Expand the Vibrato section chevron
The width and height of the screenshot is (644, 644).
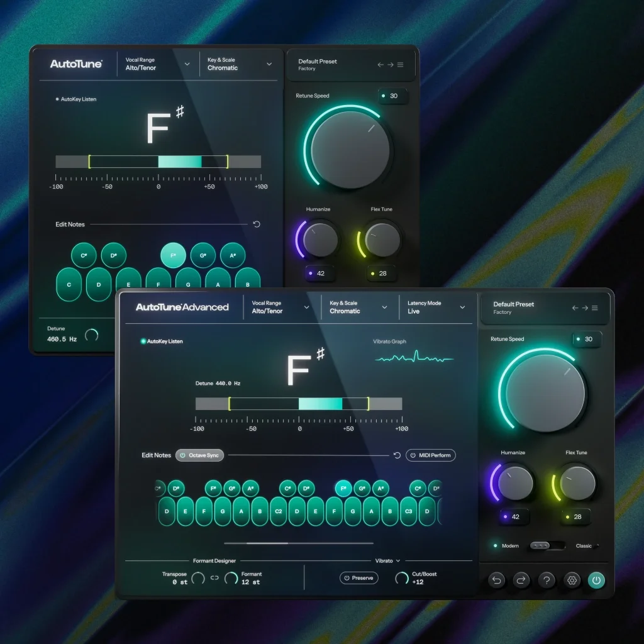click(398, 560)
